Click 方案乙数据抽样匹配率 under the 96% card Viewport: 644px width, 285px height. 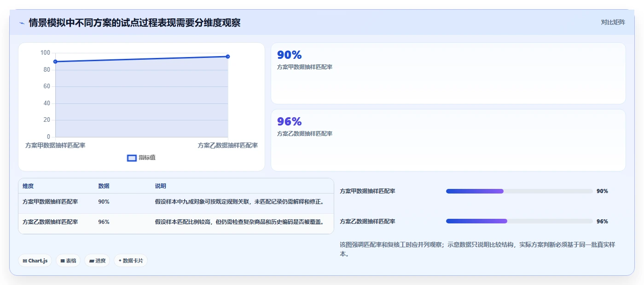(x=305, y=134)
